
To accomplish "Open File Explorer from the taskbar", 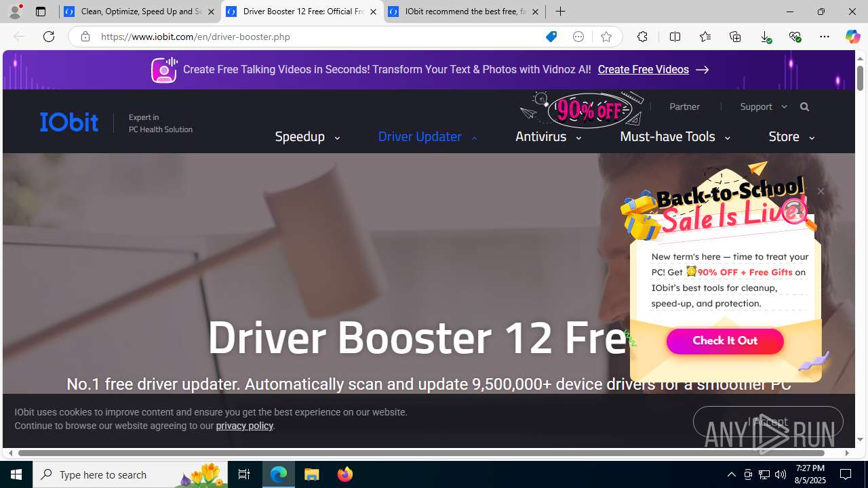I will [x=312, y=474].
